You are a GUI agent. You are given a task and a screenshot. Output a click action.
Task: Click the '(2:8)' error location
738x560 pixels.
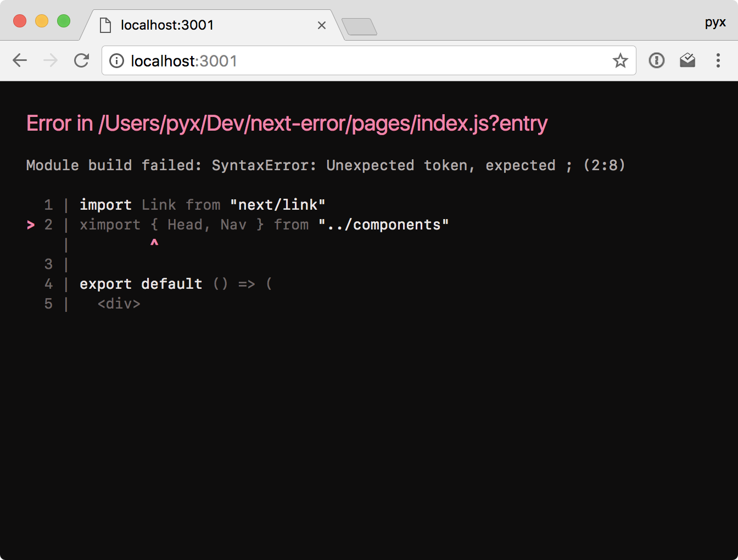pyautogui.click(x=604, y=165)
